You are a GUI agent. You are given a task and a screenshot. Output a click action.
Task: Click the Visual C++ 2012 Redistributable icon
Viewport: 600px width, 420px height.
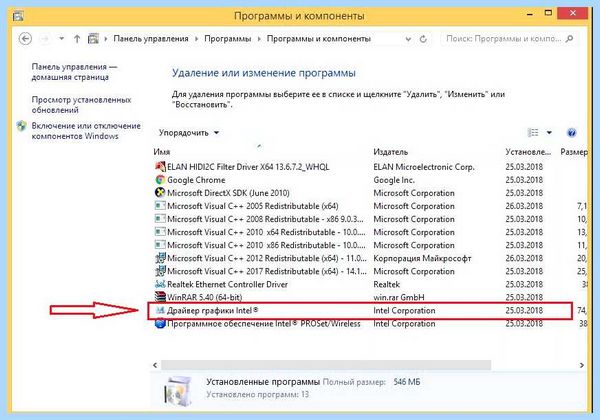coord(160,258)
